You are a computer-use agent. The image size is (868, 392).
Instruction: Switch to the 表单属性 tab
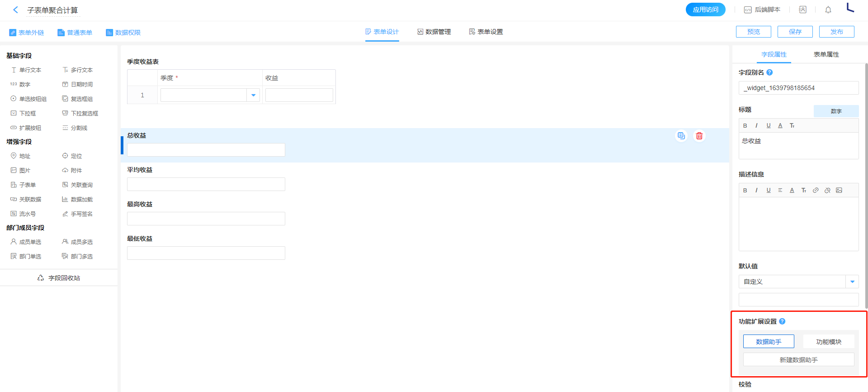tap(826, 54)
